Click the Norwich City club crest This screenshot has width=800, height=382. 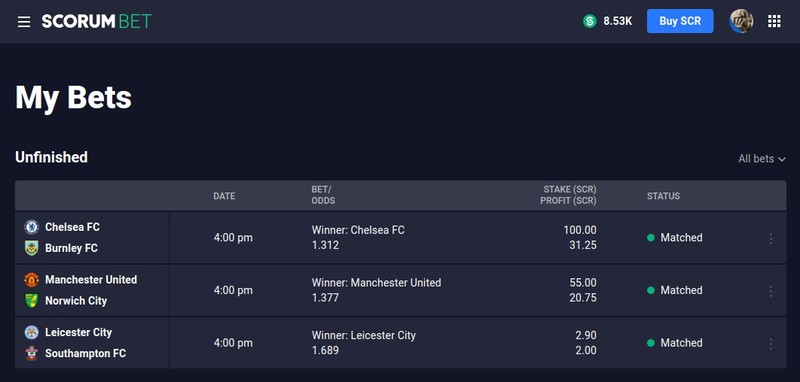click(32, 301)
